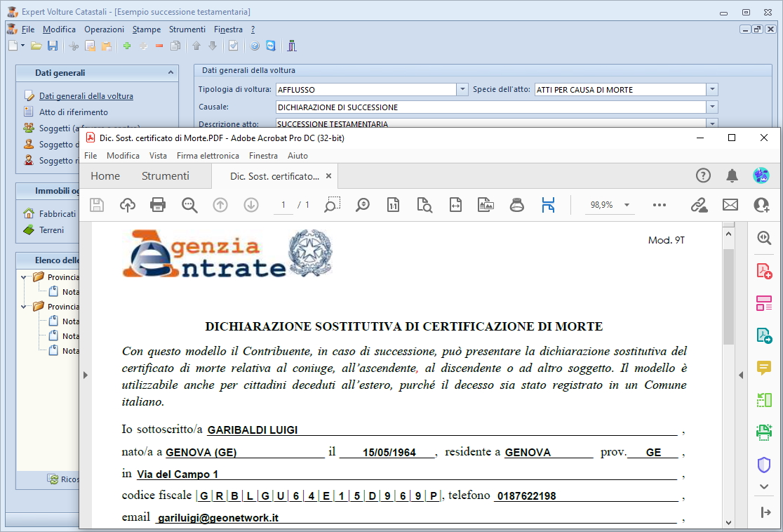783x532 pixels.
Task: Open the Firma elettronica menu
Action: [x=208, y=156]
